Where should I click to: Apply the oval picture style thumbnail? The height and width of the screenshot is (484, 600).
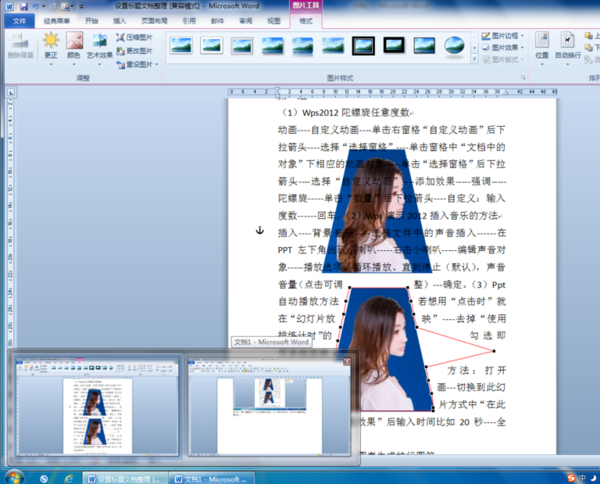pos(454,45)
